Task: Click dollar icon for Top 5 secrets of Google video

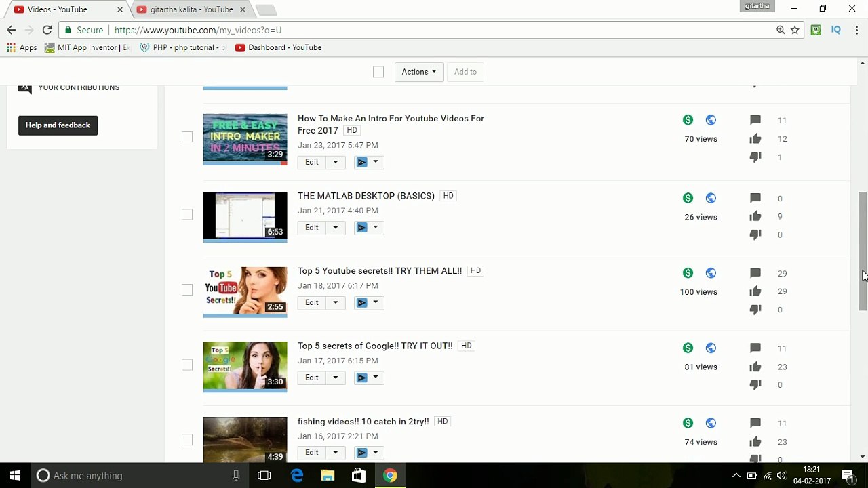Action: [688, 348]
